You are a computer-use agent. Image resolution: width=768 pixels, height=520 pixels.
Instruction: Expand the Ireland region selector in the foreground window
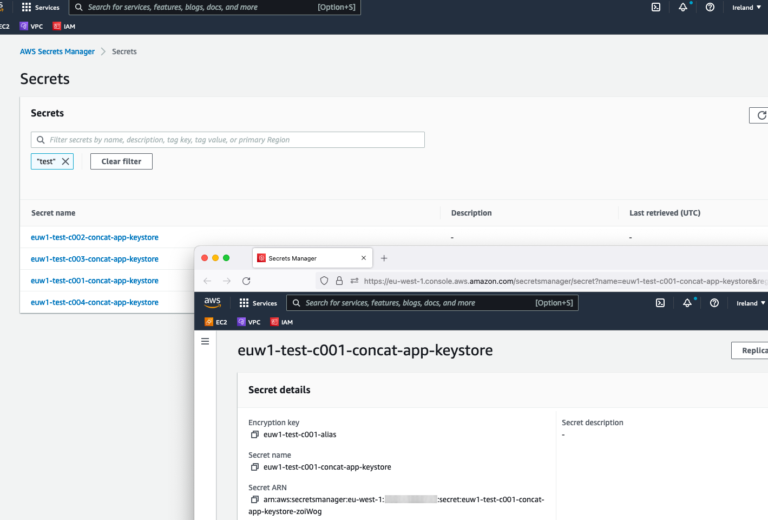point(750,303)
